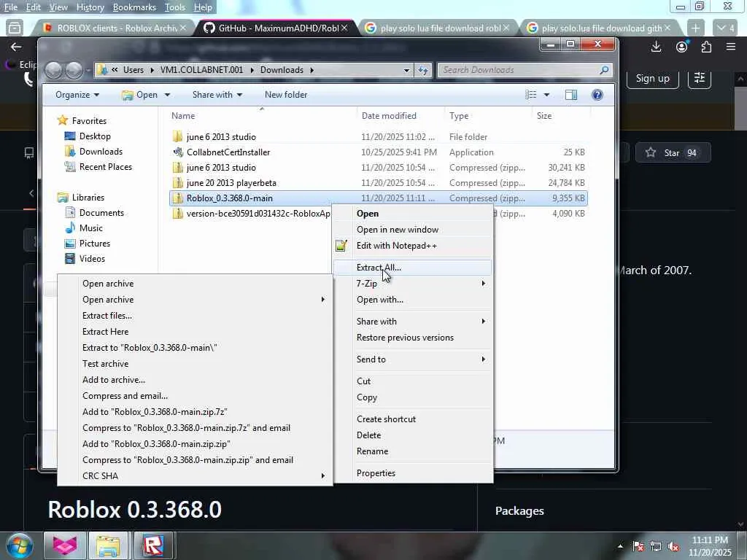This screenshot has width=747, height=560.
Task: Show hidden system tray icons
Action: click(x=620, y=547)
